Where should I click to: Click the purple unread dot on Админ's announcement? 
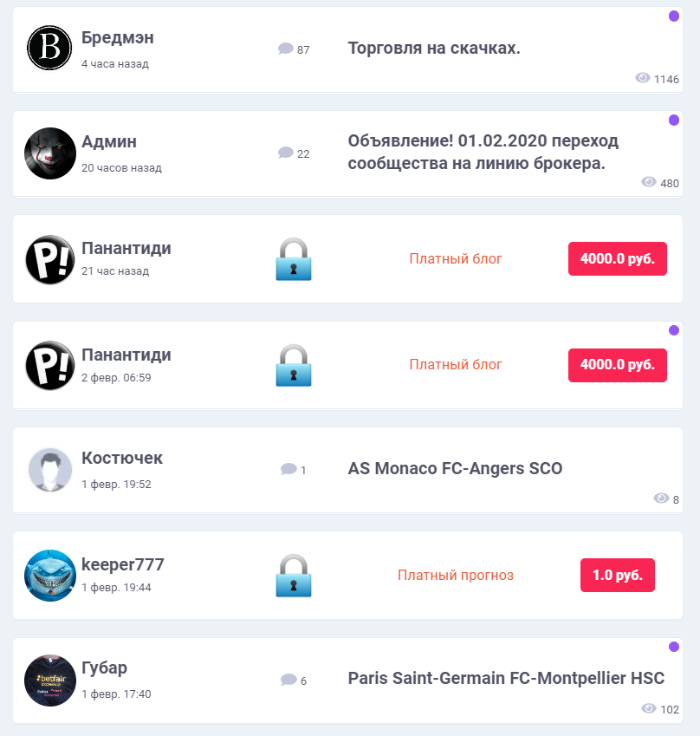coord(674,120)
